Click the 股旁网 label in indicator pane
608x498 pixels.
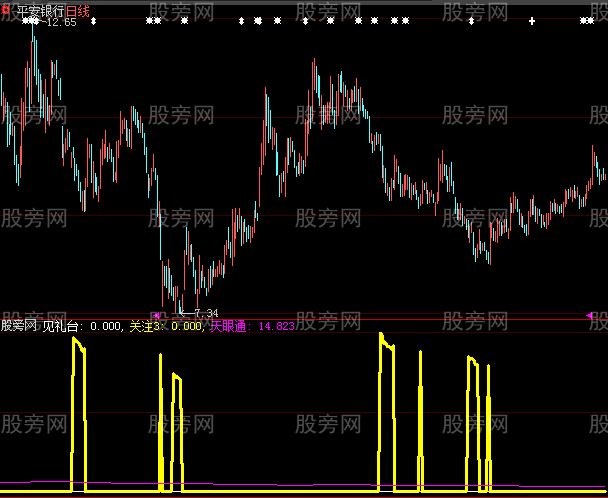coord(20,325)
